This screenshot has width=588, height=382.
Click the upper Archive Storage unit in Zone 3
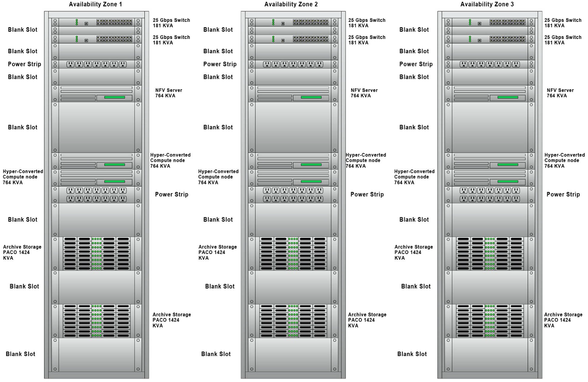[489, 254]
